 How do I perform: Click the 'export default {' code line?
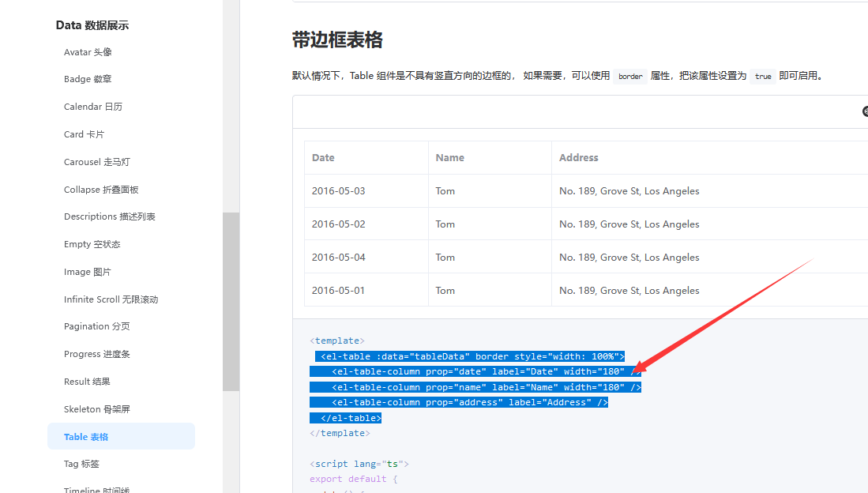pos(354,479)
